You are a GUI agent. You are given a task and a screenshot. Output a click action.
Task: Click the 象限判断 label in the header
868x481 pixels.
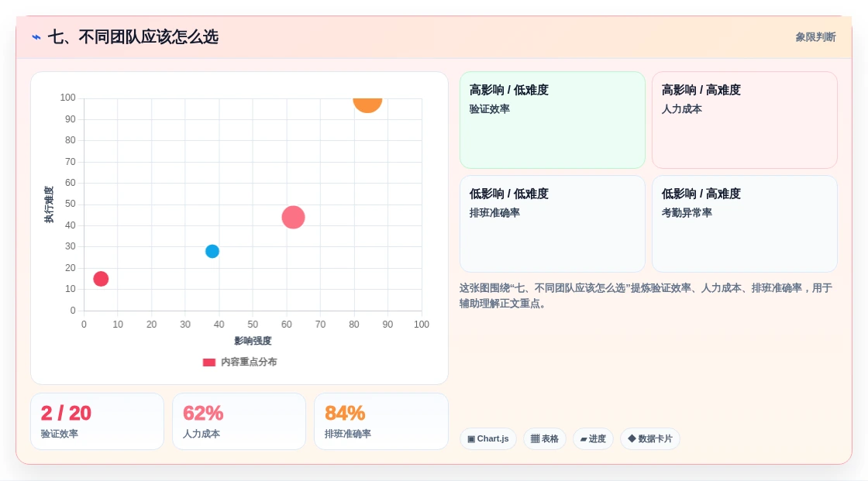pos(815,37)
